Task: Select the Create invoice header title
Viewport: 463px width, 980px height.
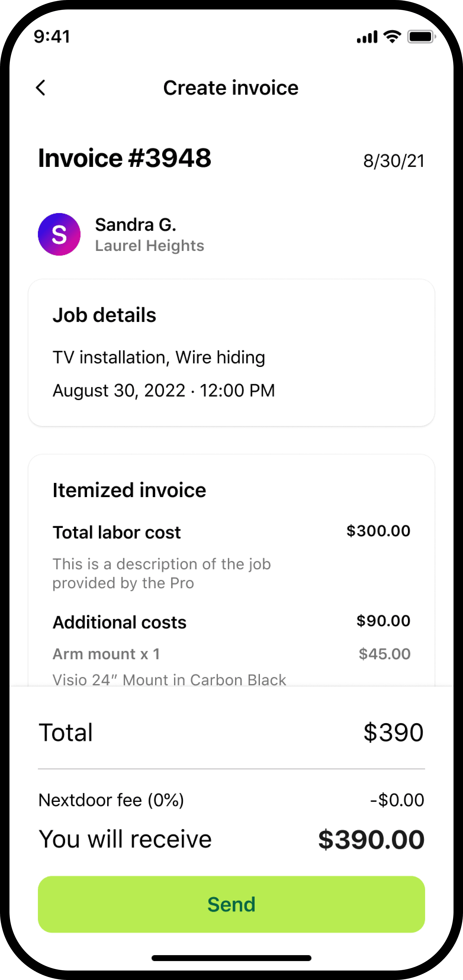Action: [x=231, y=88]
